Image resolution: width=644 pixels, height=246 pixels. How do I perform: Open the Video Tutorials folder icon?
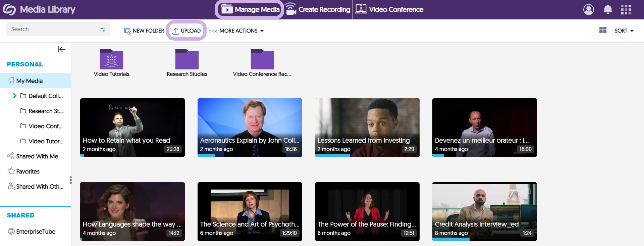click(x=111, y=59)
